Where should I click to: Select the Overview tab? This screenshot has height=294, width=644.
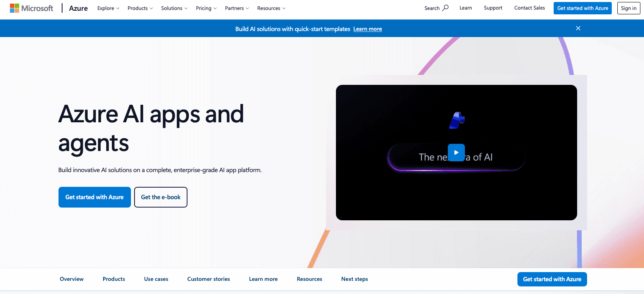72,279
